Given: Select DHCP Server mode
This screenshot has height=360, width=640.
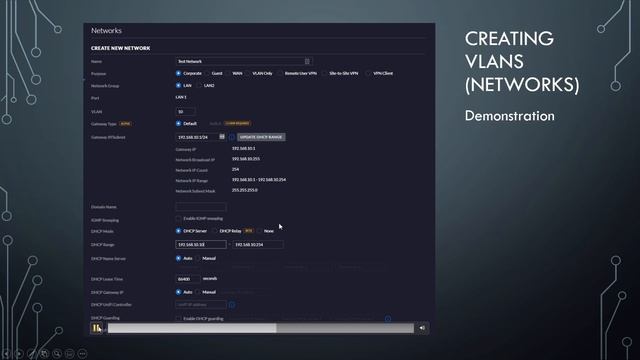Looking at the screenshot, I should tap(178, 231).
